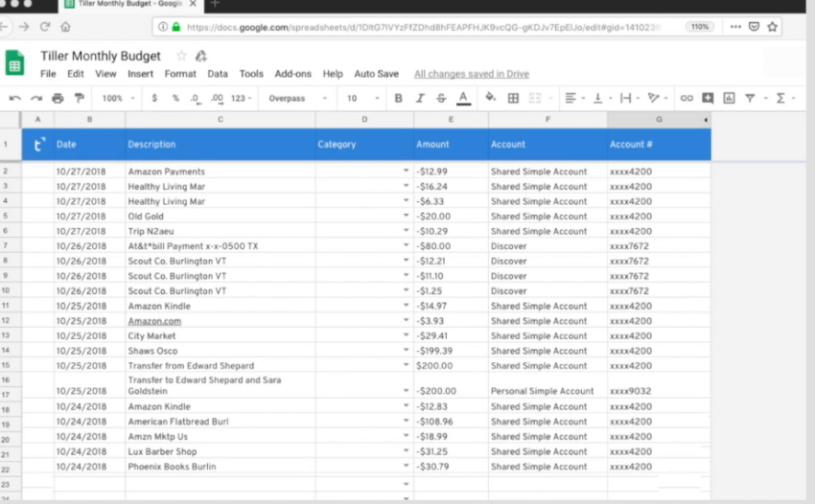Go to browser home page
This screenshot has width=815, height=504.
[65, 27]
